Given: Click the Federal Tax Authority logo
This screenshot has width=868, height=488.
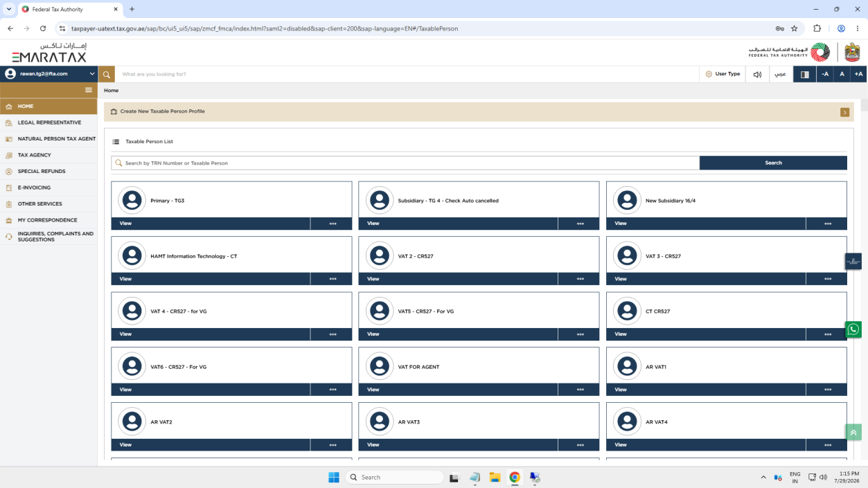Looking at the screenshot, I should [789, 52].
